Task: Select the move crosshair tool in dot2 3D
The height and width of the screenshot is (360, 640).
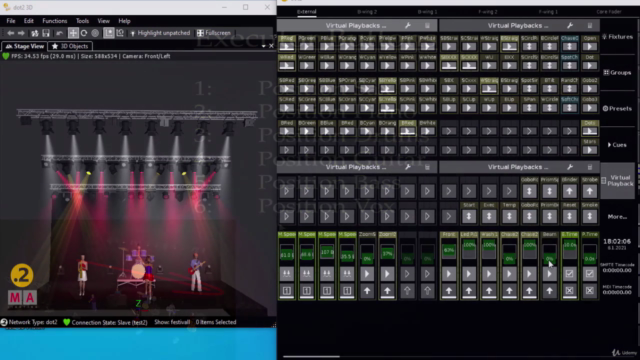Action: (73, 33)
